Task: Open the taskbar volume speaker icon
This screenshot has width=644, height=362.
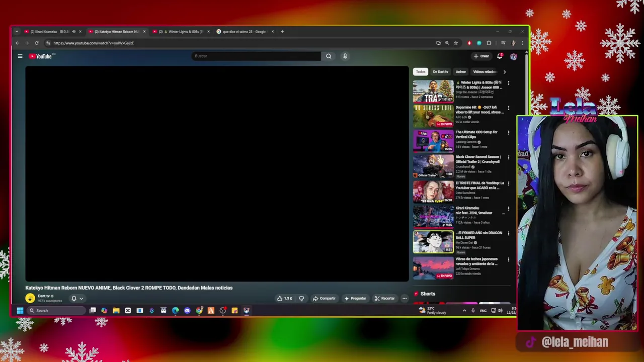Action: 500,311
